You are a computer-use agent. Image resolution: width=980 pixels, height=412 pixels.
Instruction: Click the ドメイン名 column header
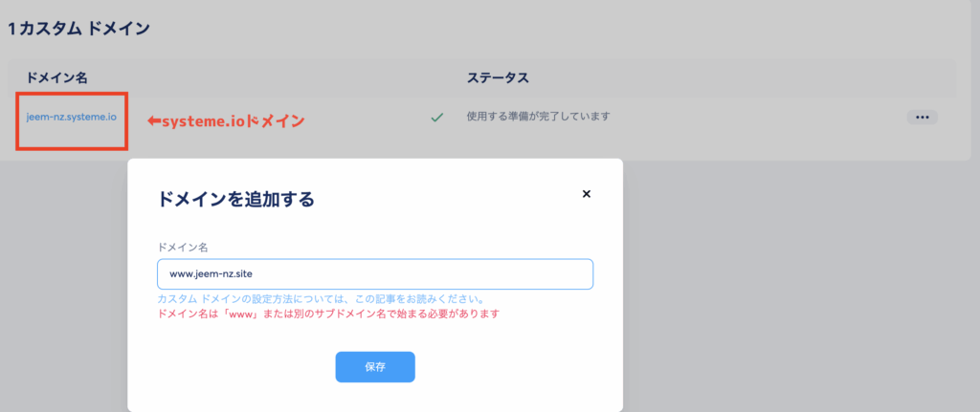(57, 76)
